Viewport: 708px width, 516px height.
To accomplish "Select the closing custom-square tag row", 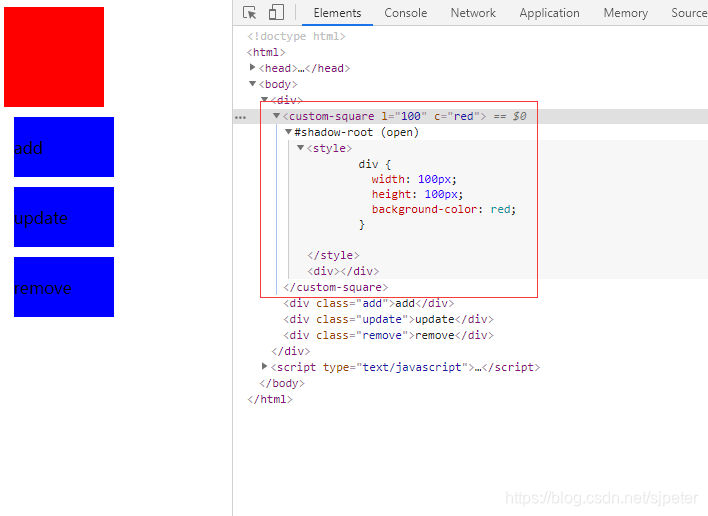I will click(x=335, y=288).
